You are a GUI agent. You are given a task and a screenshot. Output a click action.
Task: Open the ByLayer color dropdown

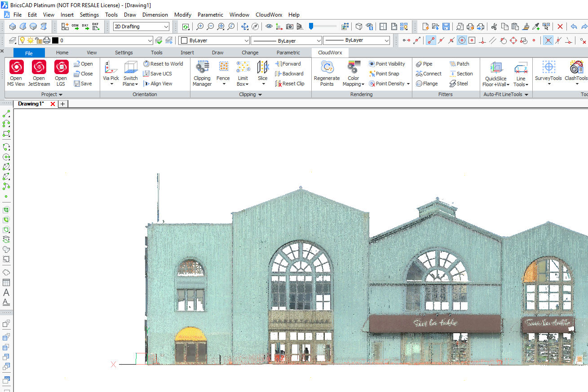click(x=214, y=40)
